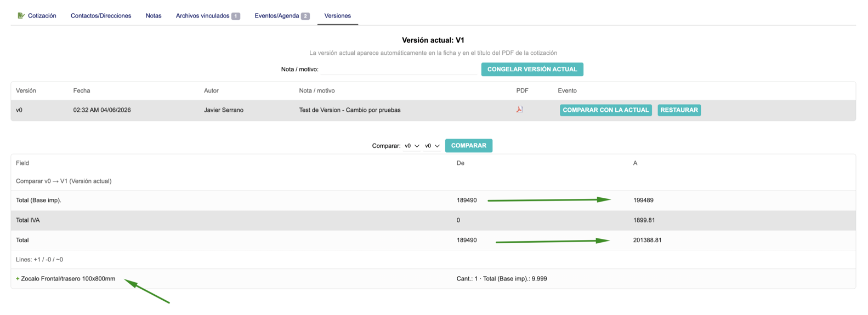Click the Autor column header
Viewport: 868px width, 315px height.
pos(211,90)
